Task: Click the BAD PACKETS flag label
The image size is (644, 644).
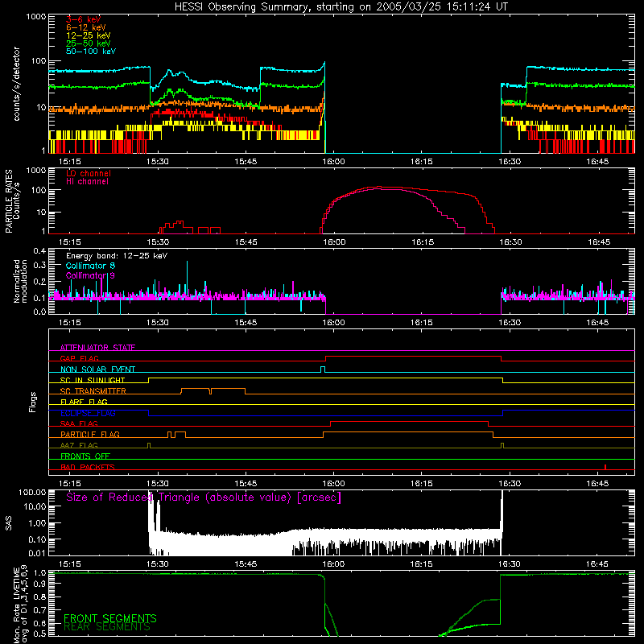Action: [x=88, y=467]
